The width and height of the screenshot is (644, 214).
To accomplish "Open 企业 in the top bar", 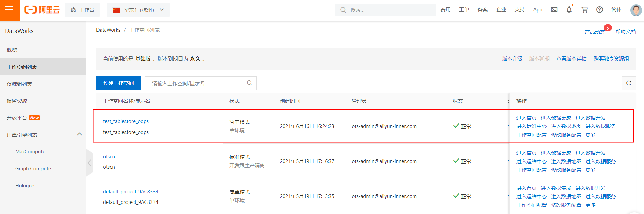I will click(x=501, y=10).
